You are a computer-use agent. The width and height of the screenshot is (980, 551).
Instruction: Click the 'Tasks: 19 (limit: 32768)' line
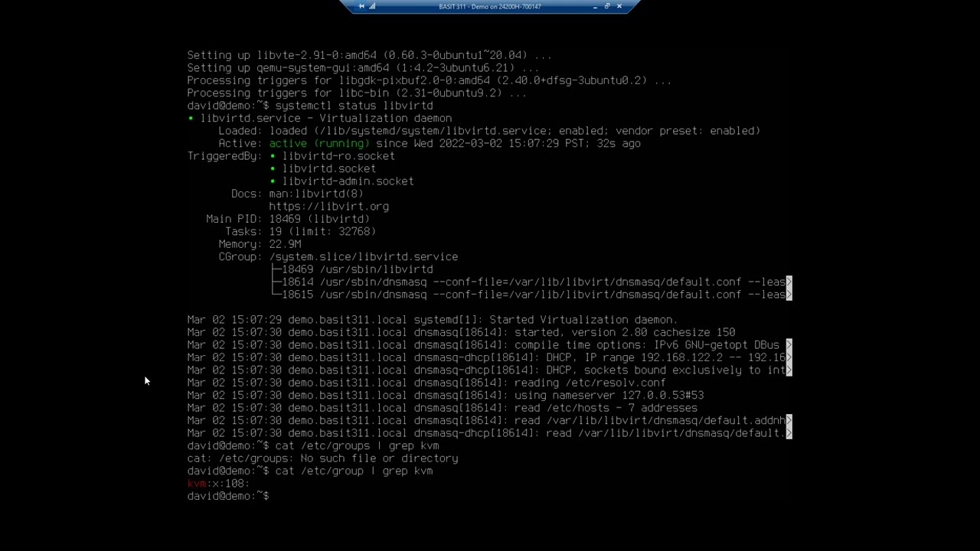(x=300, y=231)
